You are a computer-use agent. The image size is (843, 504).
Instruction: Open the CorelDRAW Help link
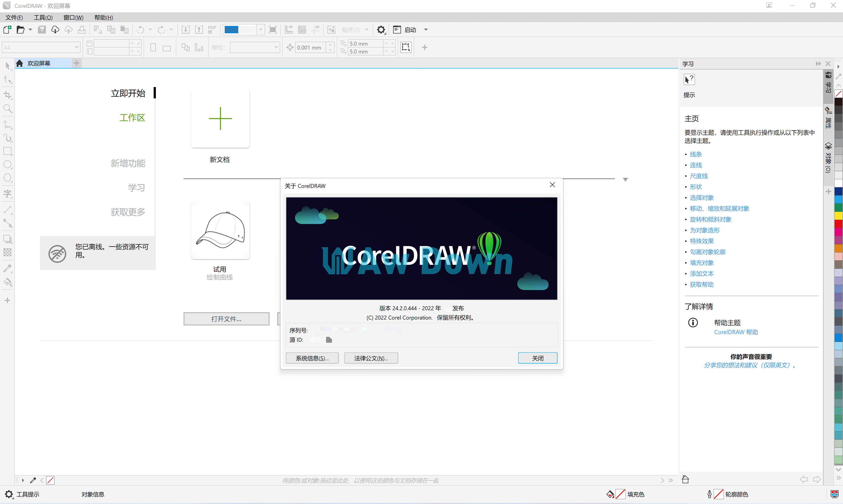pos(736,332)
